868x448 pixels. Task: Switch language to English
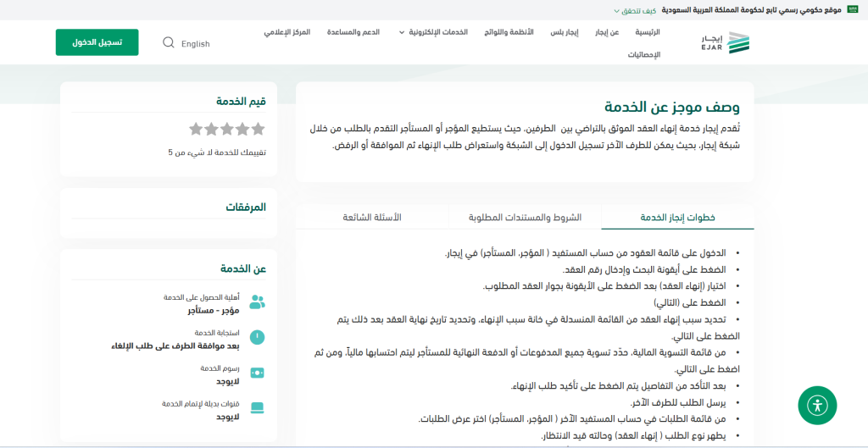[x=196, y=44]
